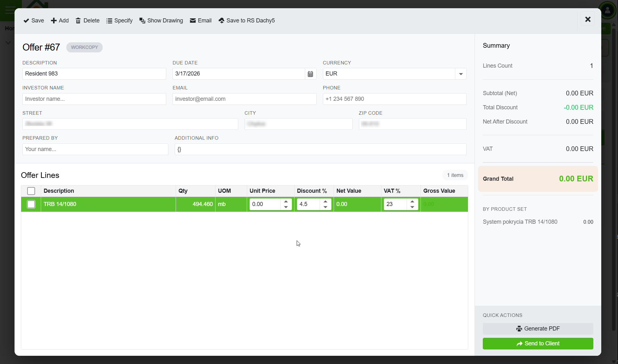Image resolution: width=618 pixels, height=364 pixels.
Task: Expand the Currency dropdown arrow
Action: (461, 74)
